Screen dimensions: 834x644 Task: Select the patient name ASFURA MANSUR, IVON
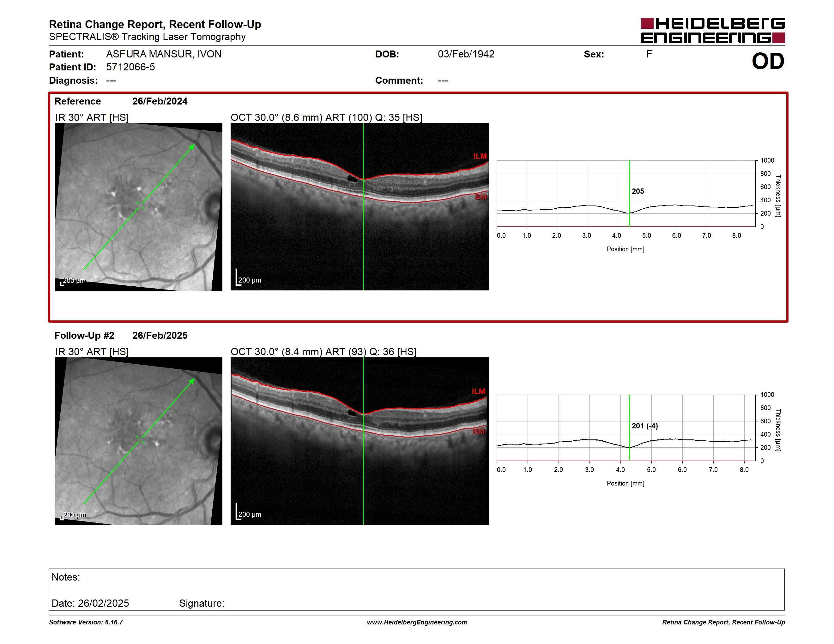tap(163, 54)
